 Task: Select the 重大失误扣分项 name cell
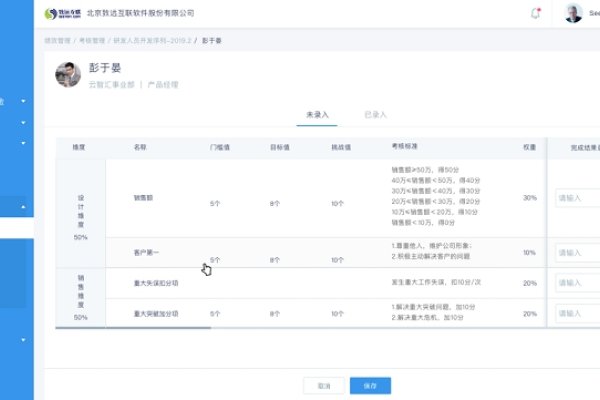click(156, 283)
